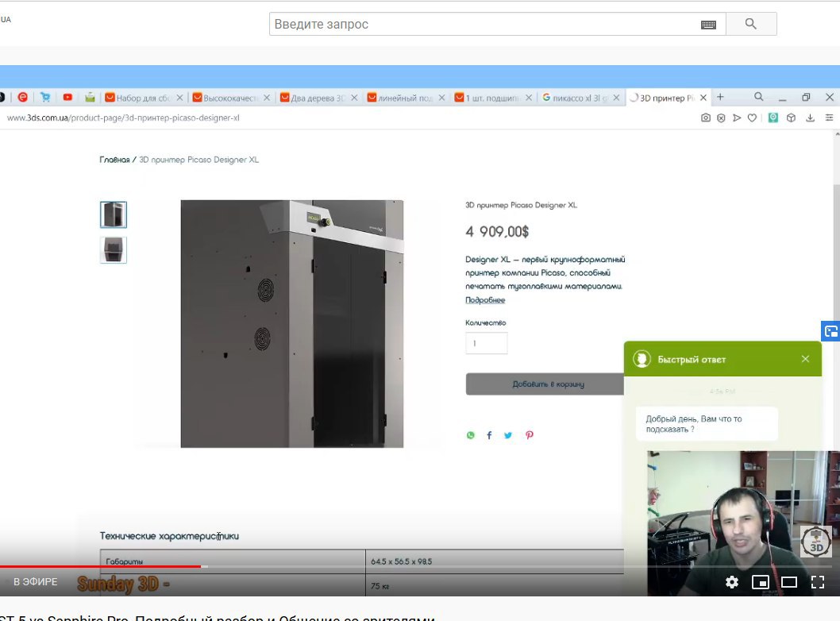Image resolution: width=840 pixels, height=621 pixels.
Task: Seek on the red video progress bar
Action: click(100, 566)
